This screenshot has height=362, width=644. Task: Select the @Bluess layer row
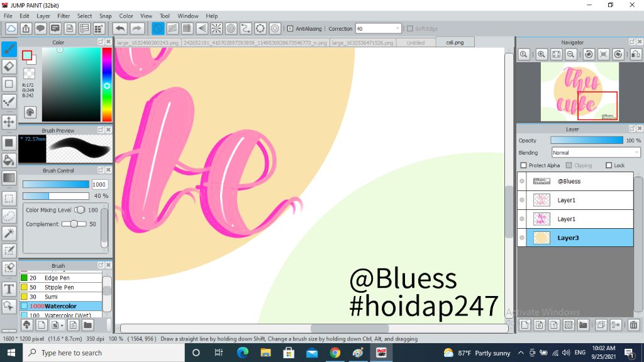575,181
